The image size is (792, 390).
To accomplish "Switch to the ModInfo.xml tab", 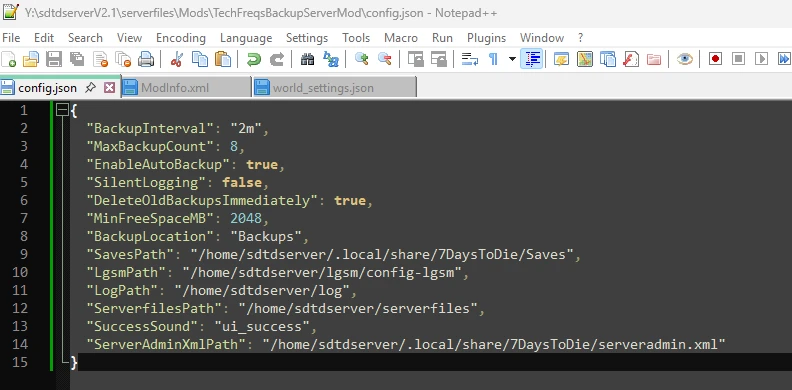I will pos(186,87).
